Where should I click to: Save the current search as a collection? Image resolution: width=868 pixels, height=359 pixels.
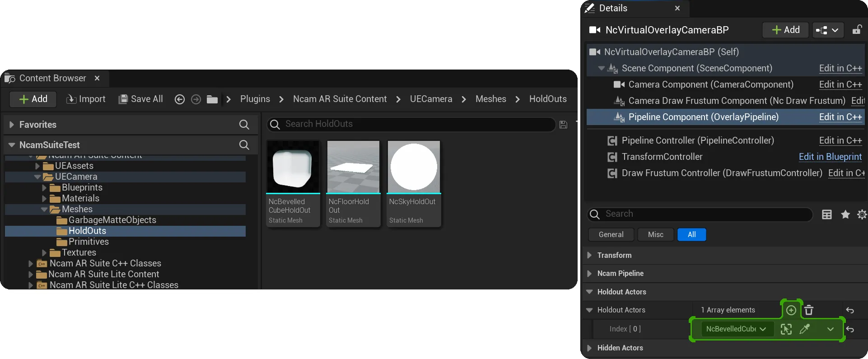(x=563, y=125)
